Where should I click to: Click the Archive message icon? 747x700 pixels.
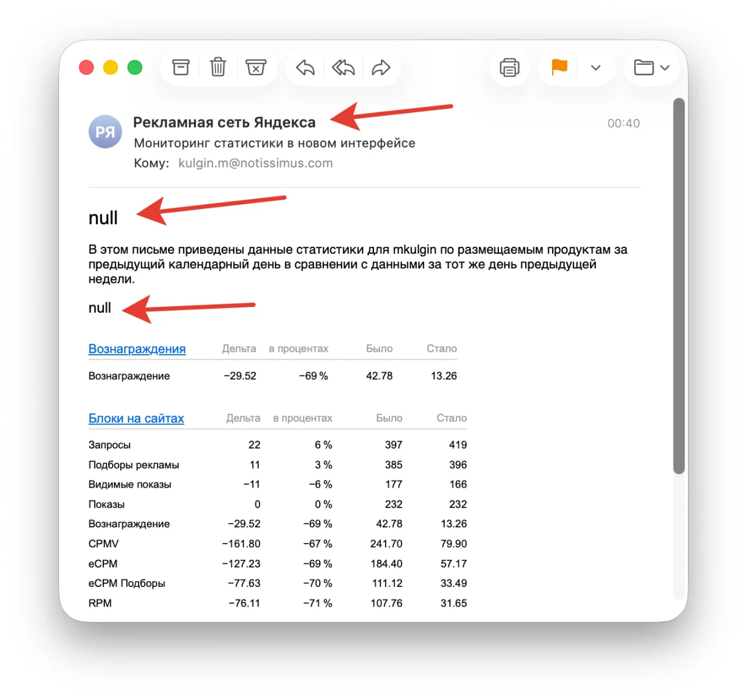click(x=181, y=68)
